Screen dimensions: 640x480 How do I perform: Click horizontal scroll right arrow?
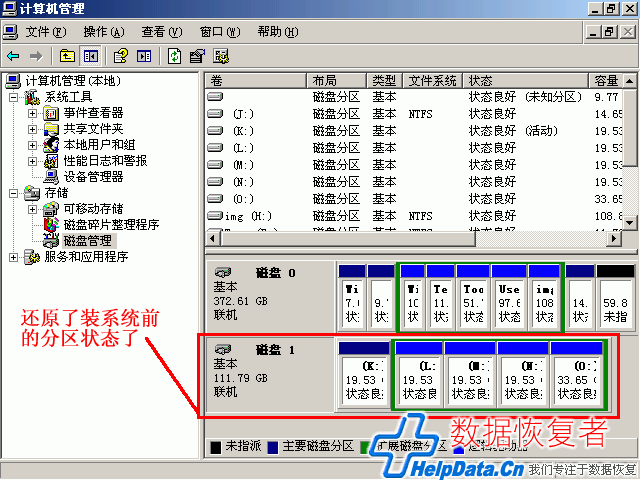pos(614,239)
